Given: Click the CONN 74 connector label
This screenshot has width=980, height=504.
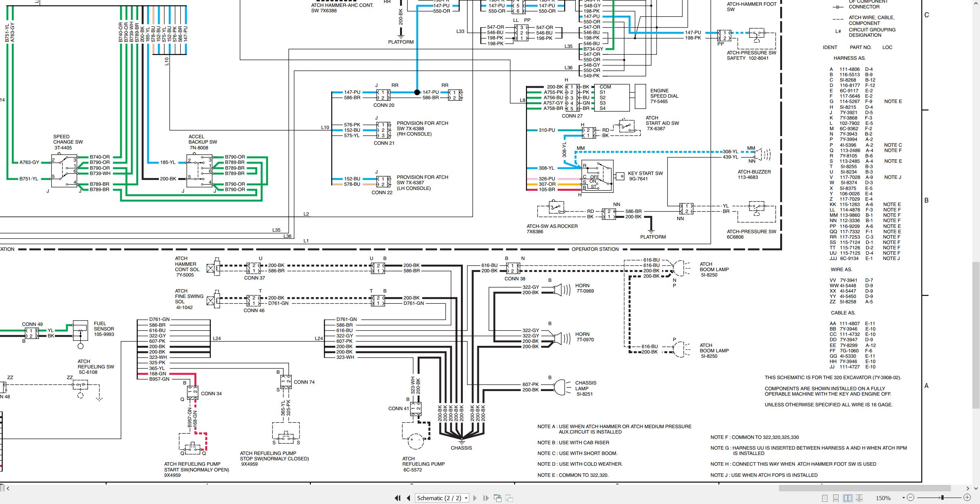Looking at the screenshot, I should tap(304, 382).
